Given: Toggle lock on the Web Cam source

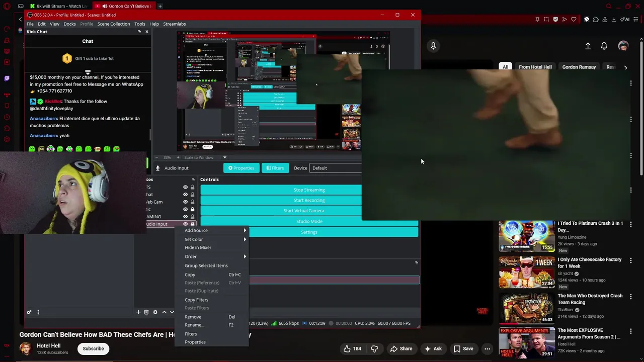Looking at the screenshot, I should point(192,202).
